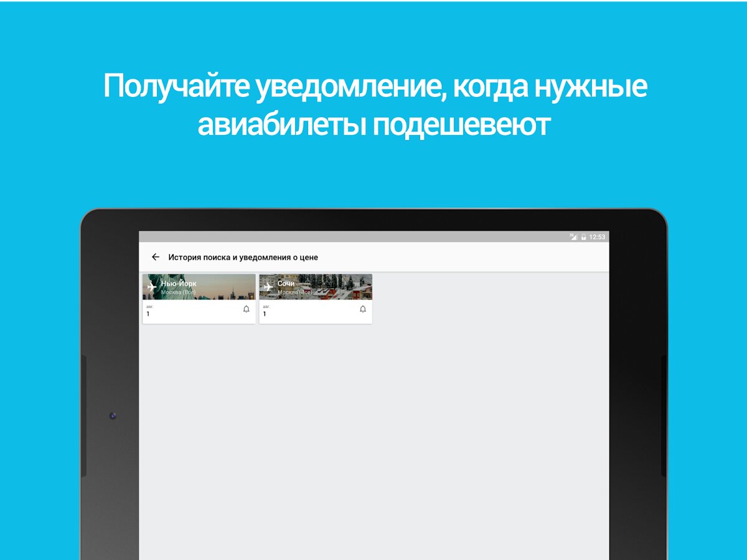Enable price alert bell for Сочи
The height and width of the screenshot is (560, 747).
coord(363,309)
